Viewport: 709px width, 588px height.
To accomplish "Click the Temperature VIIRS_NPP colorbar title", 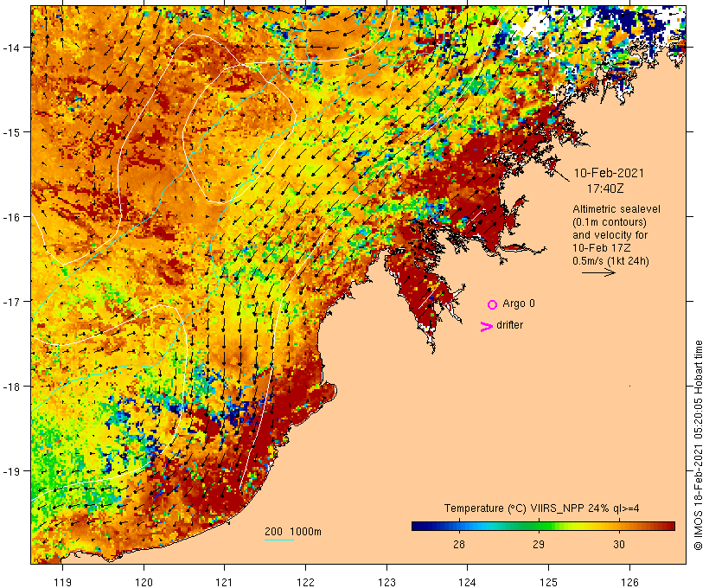I will point(542,508).
